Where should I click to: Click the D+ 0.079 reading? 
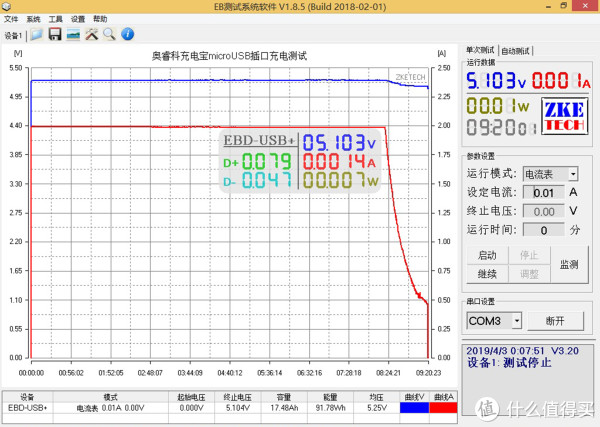pyautogui.click(x=257, y=161)
